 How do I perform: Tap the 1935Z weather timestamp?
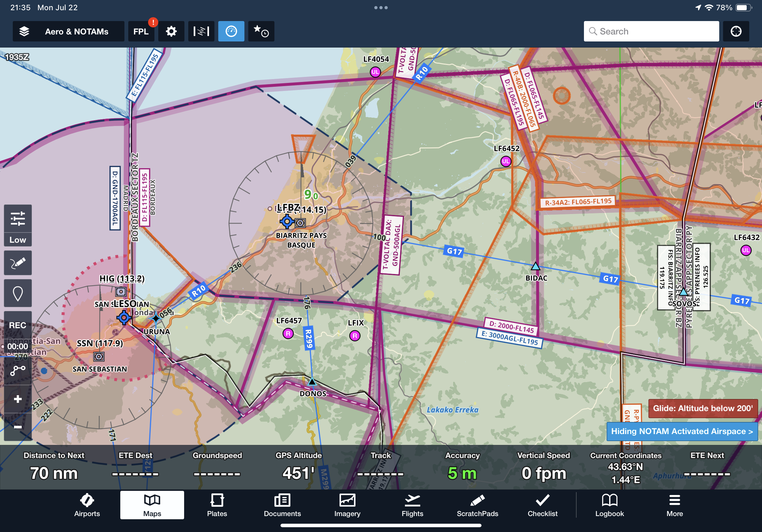click(17, 57)
